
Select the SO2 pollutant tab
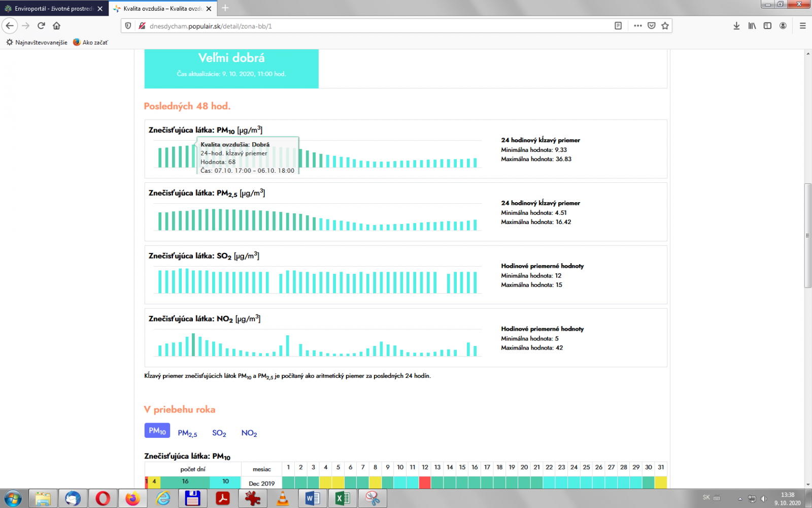point(219,433)
